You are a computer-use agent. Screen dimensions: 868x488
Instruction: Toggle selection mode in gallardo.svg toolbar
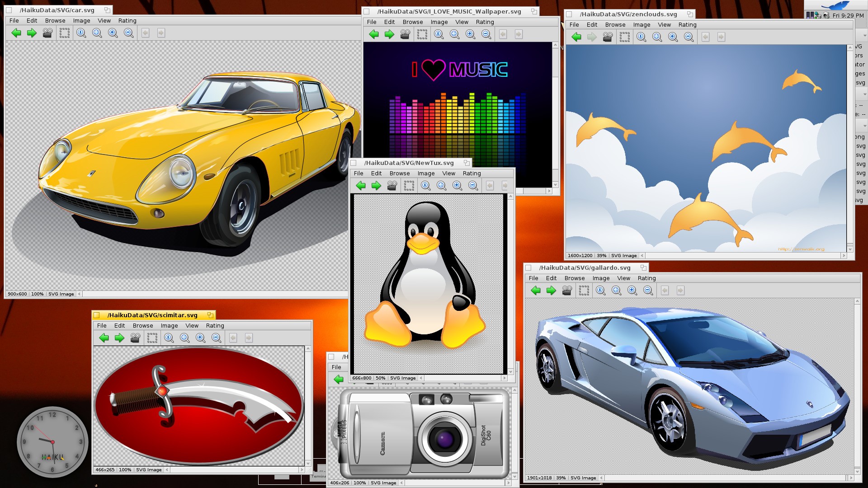pyautogui.click(x=584, y=291)
